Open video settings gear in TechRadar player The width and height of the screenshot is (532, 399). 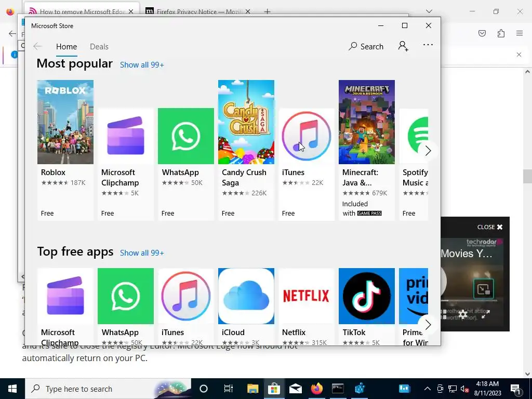pyautogui.click(x=463, y=314)
